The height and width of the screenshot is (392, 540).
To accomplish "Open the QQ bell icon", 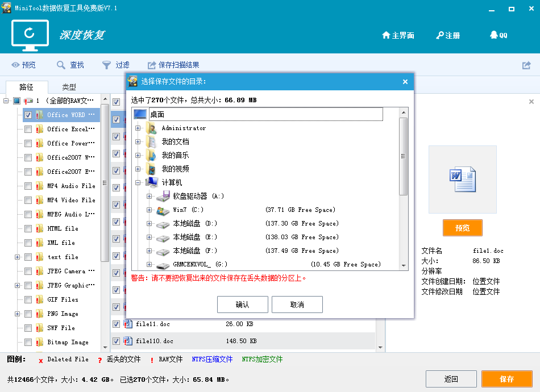I will tap(494, 35).
